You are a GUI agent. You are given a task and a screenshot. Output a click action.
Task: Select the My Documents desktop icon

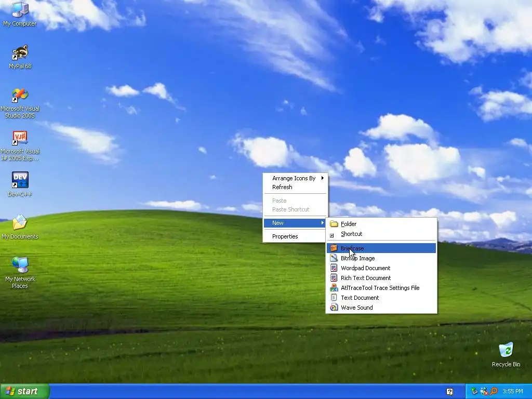click(20, 222)
